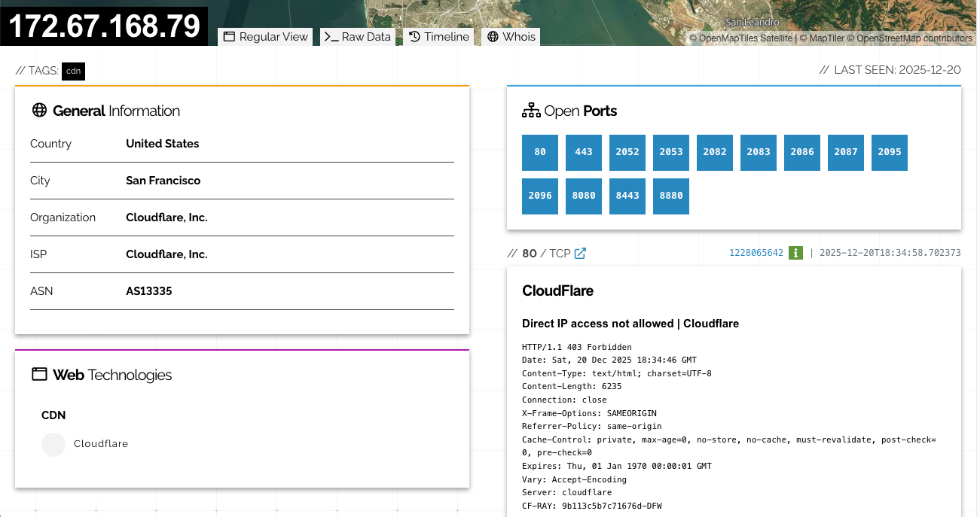The height and width of the screenshot is (517, 980).
Task: Open port 80 external link icon
Action: tap(580, 254)
